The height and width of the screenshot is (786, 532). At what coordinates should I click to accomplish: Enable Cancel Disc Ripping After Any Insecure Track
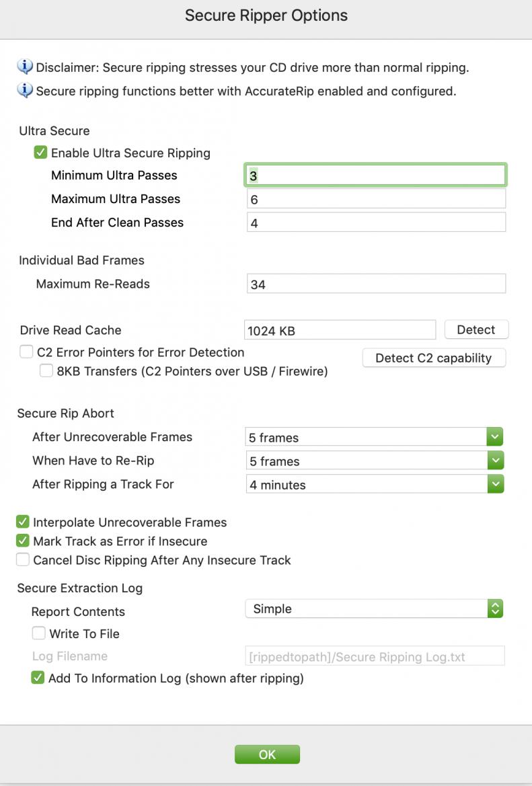tap(23, 559)
